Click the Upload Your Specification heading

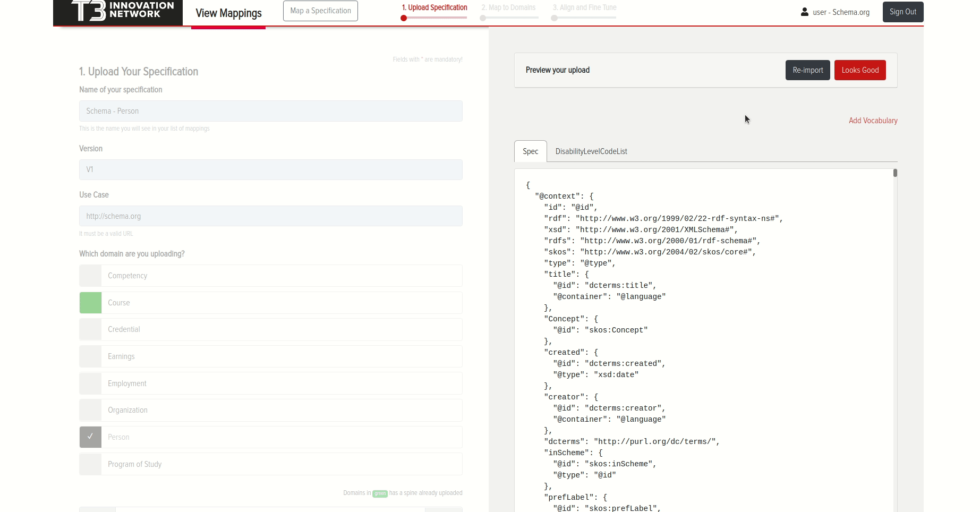coord(139,72)
